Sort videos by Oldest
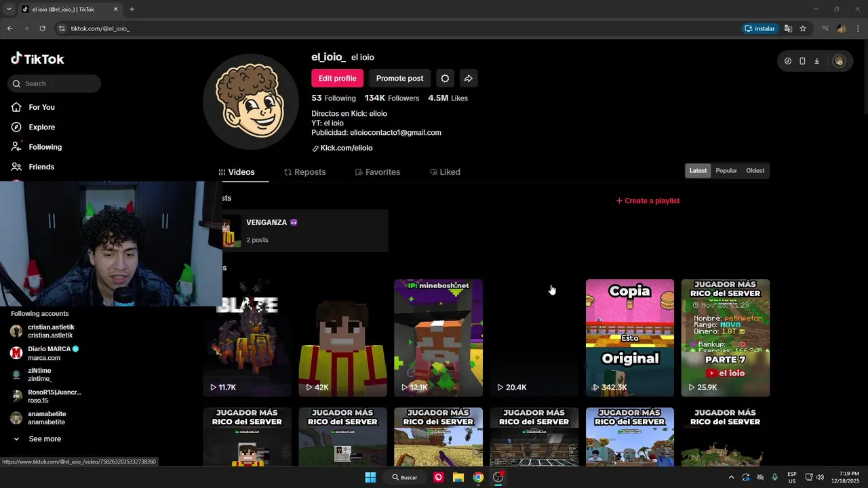 click(x=755, y=170)
